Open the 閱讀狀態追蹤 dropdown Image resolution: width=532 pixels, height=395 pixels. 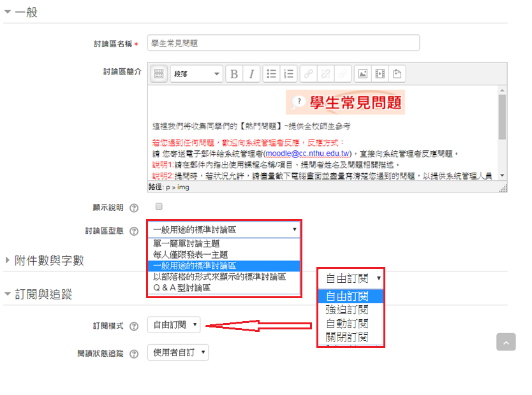click(x=177, y=352)
